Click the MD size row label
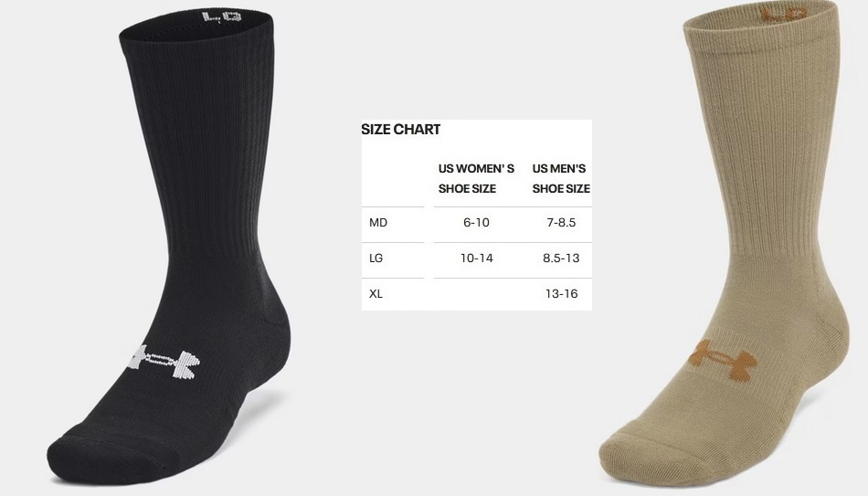 click(378, 223)
